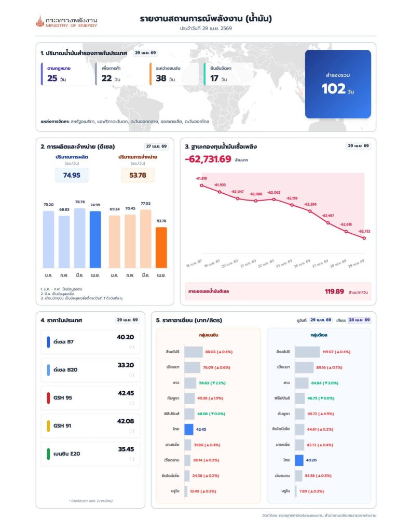Click the blue swatch beside ดีเซล B7
Viewport: 411px width, 532px height.
pyautogui.click(x=48, y=342)
